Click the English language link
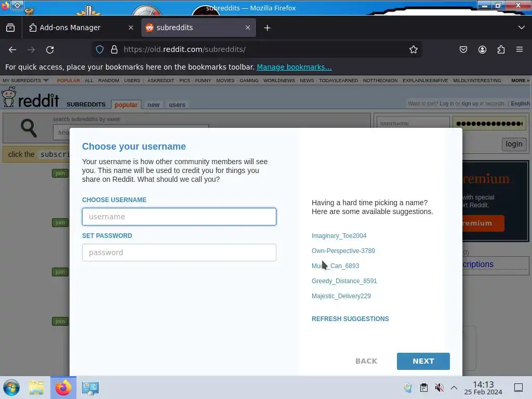The height and width of the screenshot is (399, 532). tap(520, 103)
